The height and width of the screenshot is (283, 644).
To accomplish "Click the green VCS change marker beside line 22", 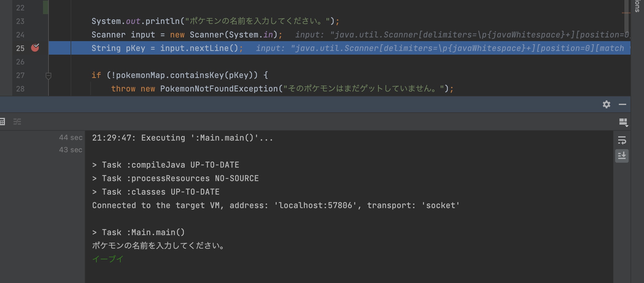I will click(45, 8).
